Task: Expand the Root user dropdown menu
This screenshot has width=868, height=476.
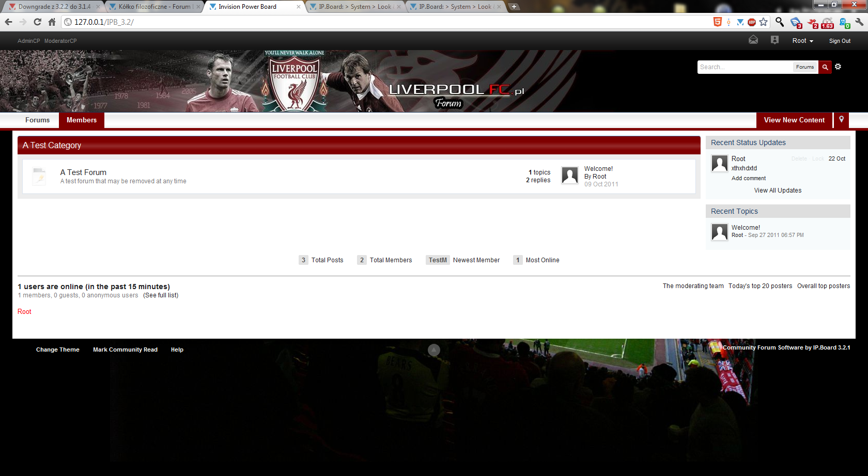Action: 803,41
